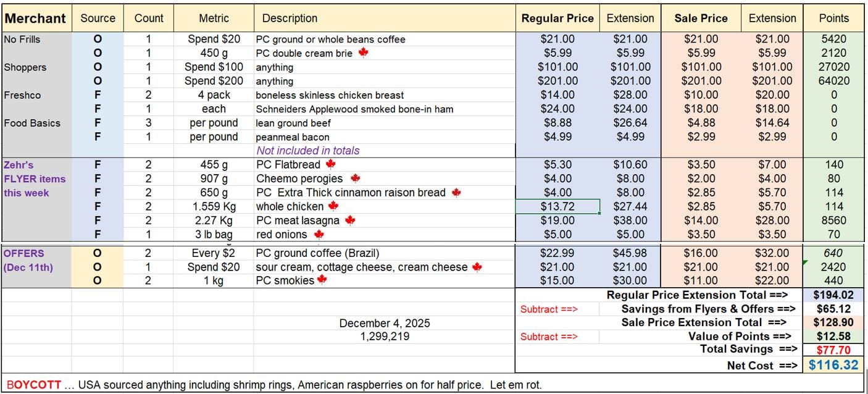Select maple leaf icon beside Cheemo perogies
Image resolution: width=868 pixels, height=394 pixels.
pyautogui.click(x=355, y=178)
